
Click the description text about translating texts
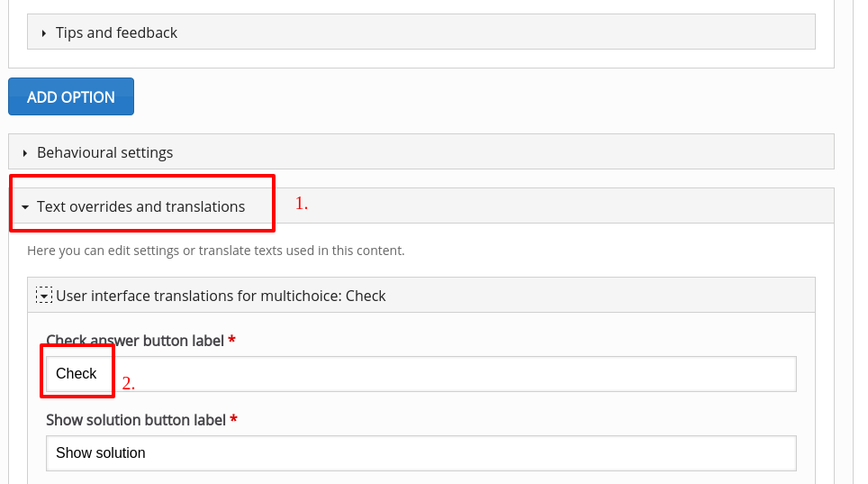(x=216, y=250)
